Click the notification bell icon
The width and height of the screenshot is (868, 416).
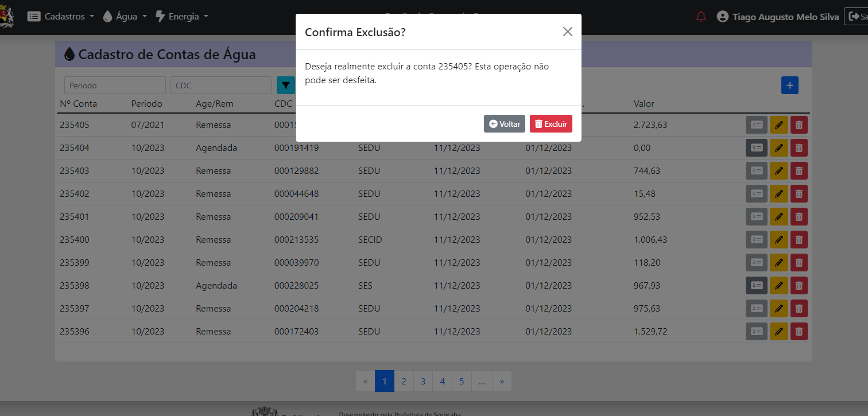pos(700,17)
